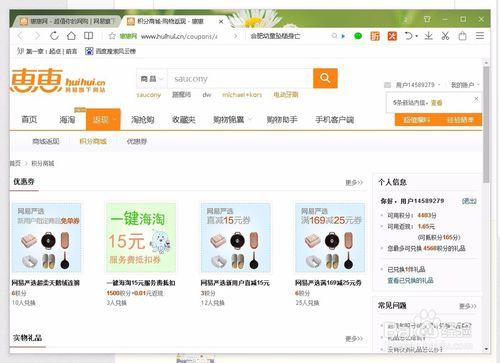Expand the address bar chevron arrow
Viewport: 500px width, 363px height.
(x=236, y=36)
